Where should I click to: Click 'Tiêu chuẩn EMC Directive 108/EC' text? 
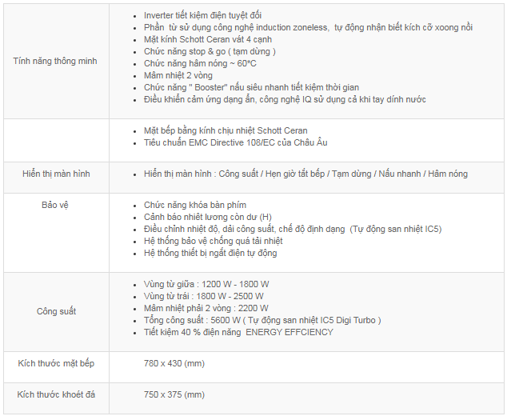[x=236, y=142]
